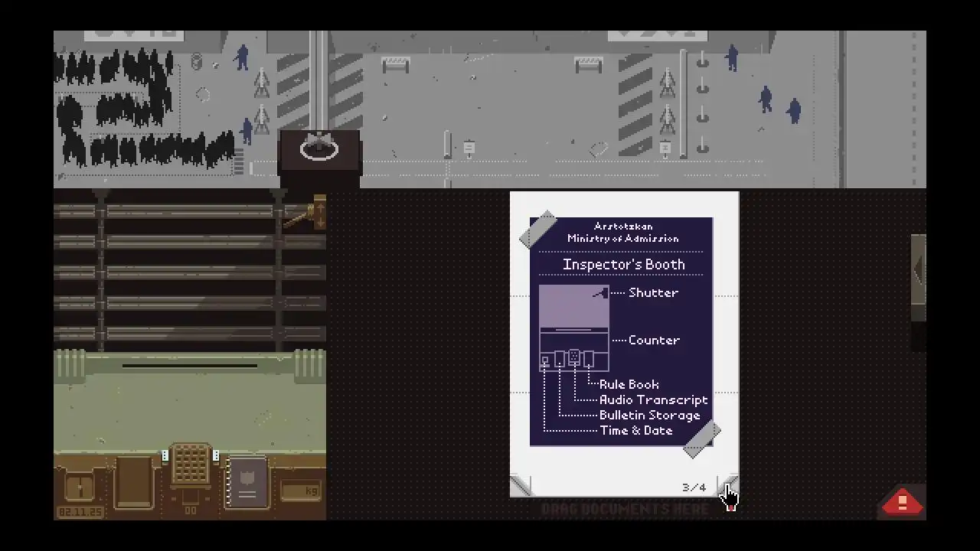Click the clock on the desk
This screenshot has height=551, width=980.
(x=80, y=487)
